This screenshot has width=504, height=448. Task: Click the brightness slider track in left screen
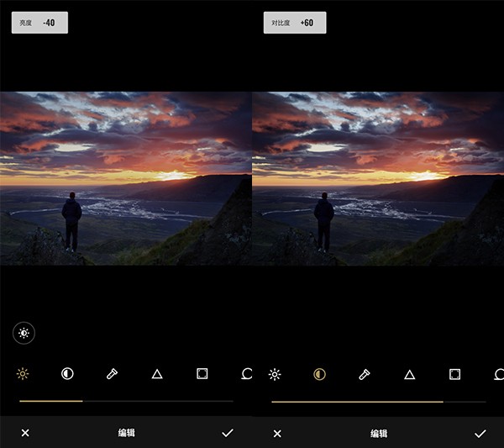click(x=126, y=401)
